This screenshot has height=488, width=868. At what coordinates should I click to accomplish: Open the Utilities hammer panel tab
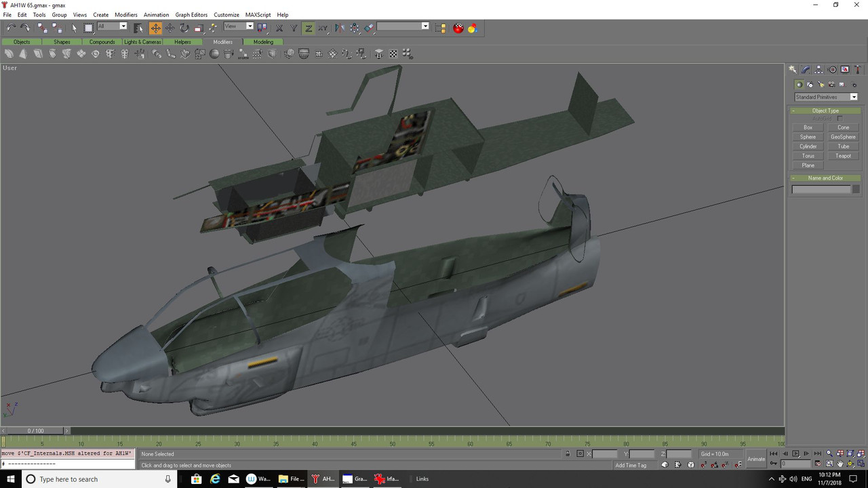click(x=858, y=70)
